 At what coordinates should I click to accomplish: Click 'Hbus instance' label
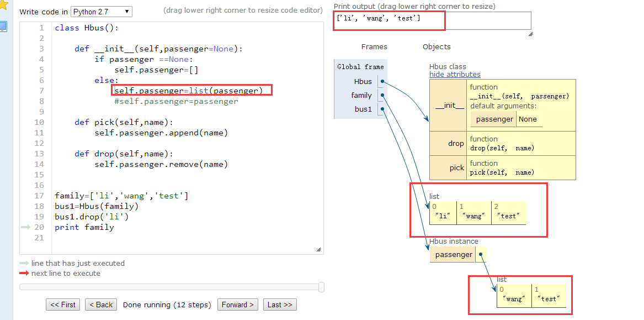454,242
